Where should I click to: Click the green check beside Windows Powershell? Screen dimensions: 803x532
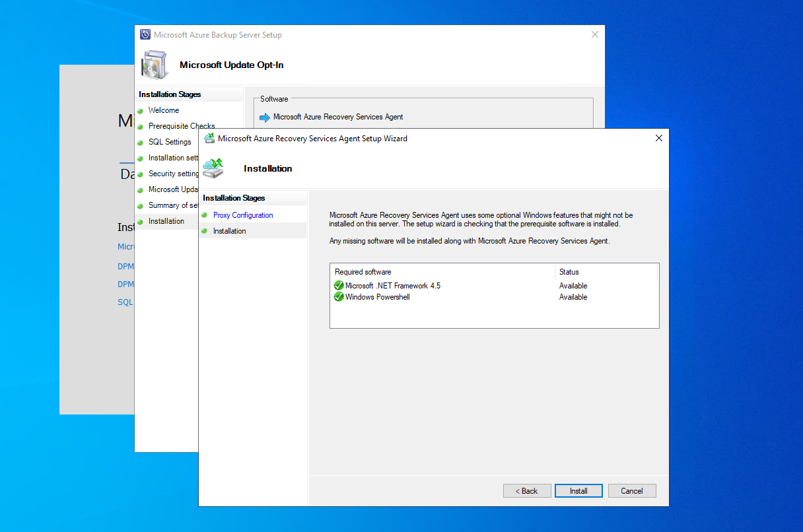click(x=339, y=297)
